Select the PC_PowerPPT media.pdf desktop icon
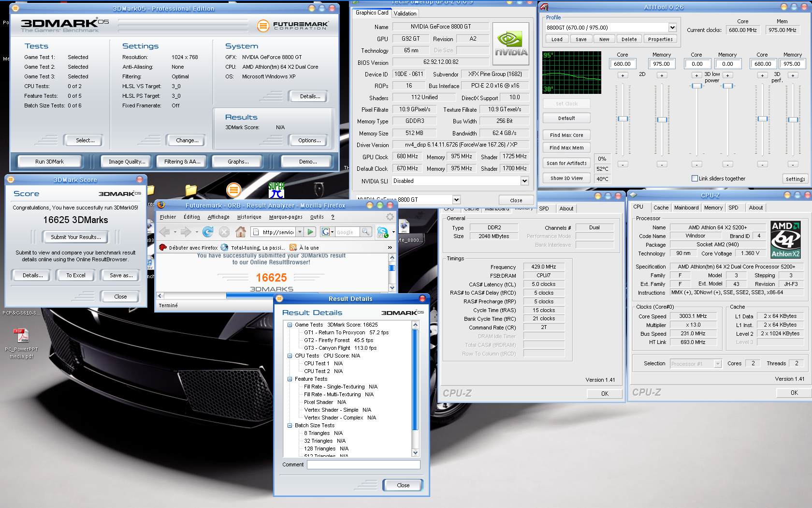 (x=21, y=344)
